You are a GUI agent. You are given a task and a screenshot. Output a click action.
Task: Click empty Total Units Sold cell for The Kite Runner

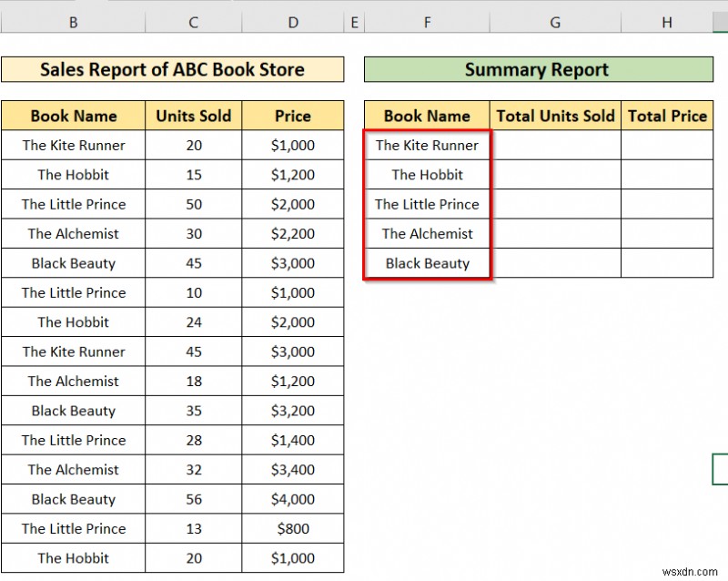[555, 145]
